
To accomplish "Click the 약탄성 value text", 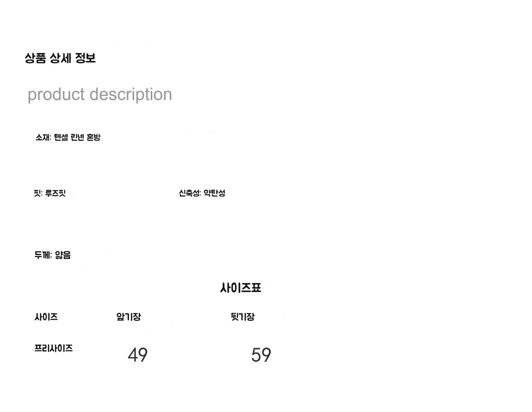I will [214, 193].
